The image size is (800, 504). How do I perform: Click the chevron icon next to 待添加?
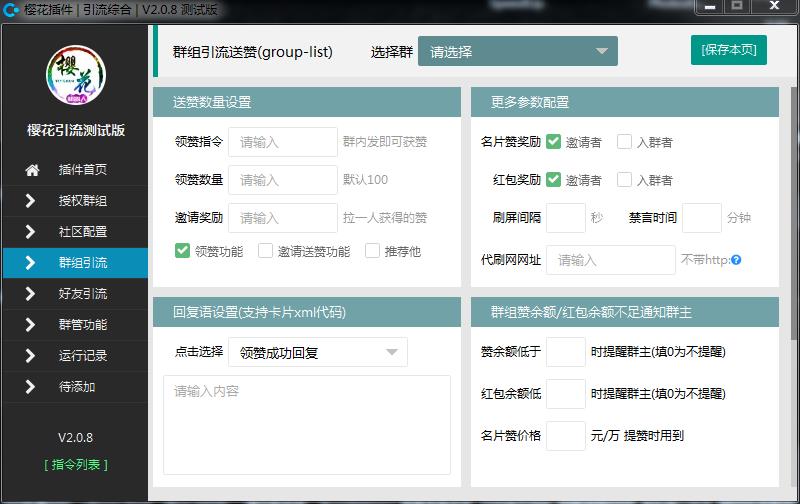30,387
